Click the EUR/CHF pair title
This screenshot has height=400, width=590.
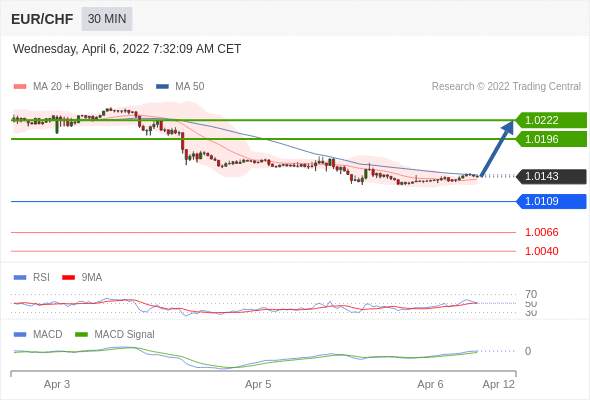coord(42,19)
